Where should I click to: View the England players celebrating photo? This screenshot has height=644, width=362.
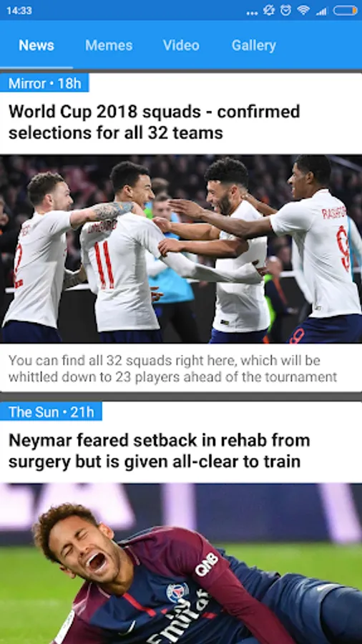181,249
